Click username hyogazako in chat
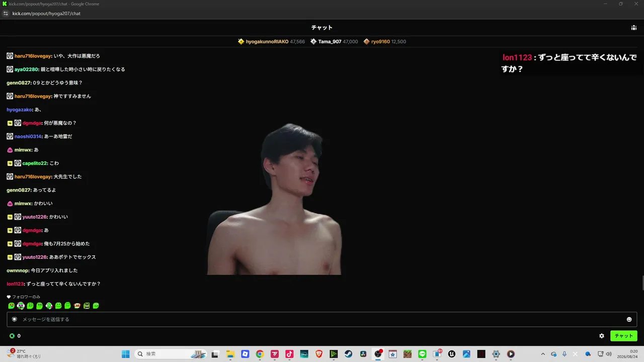Screen dimensions: 644x362 20,110
